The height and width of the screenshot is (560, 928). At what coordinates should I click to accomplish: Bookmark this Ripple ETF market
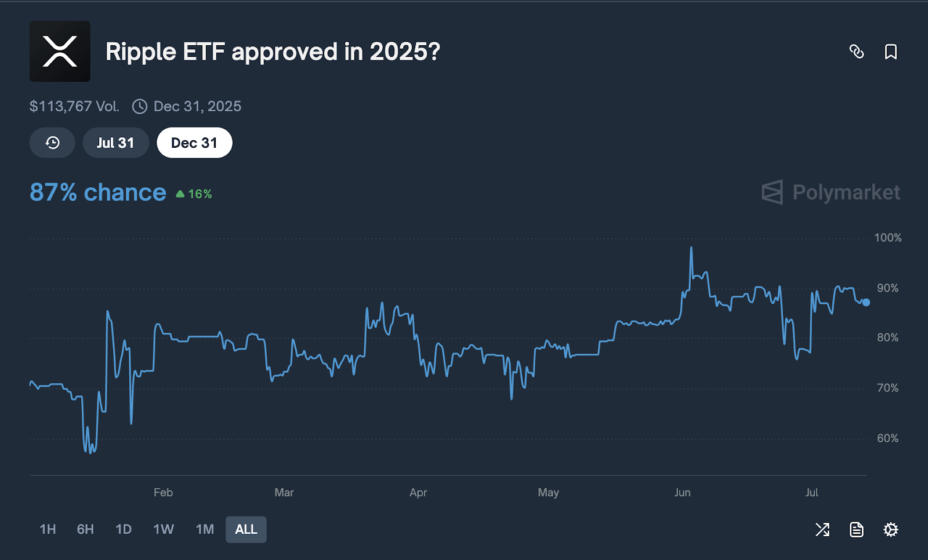click(x=890, y=52)
